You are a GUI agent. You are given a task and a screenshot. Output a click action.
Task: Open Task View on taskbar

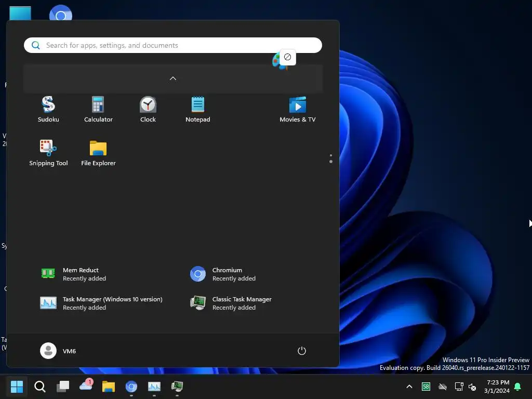63,386
